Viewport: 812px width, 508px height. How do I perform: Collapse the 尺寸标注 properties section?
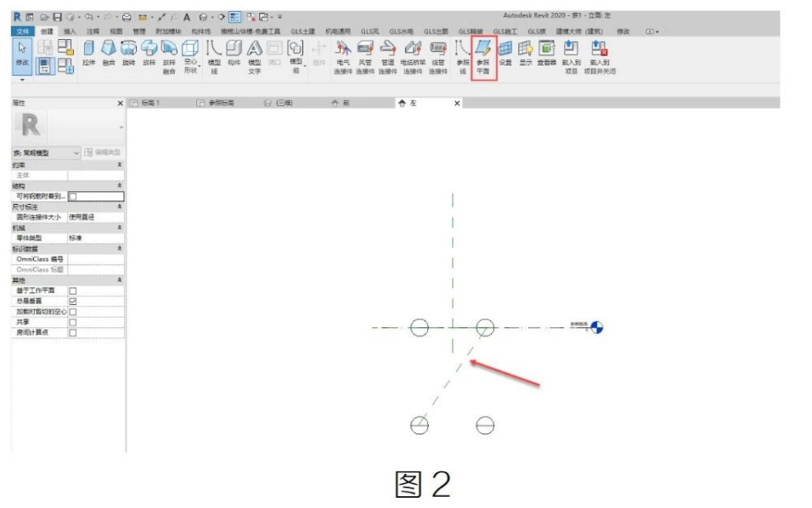(x=120, y=206)
